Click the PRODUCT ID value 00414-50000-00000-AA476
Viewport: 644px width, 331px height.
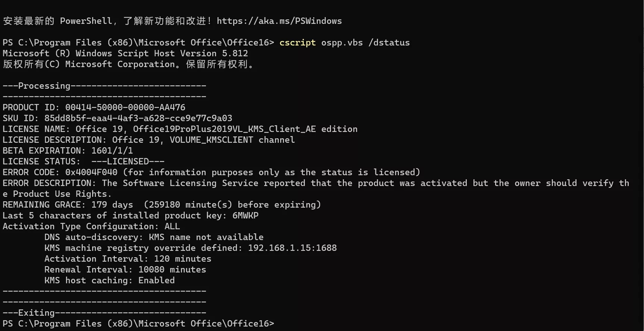[x=125, y=107]
